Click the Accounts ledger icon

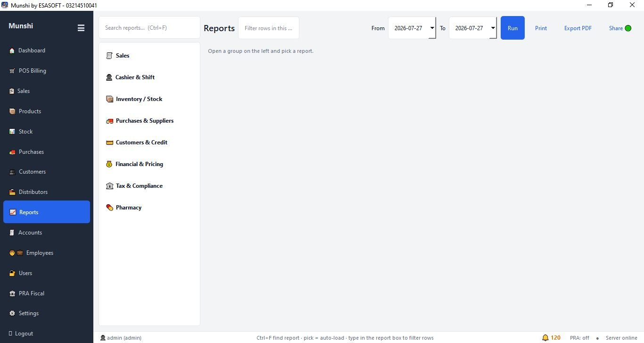[12, 233]
